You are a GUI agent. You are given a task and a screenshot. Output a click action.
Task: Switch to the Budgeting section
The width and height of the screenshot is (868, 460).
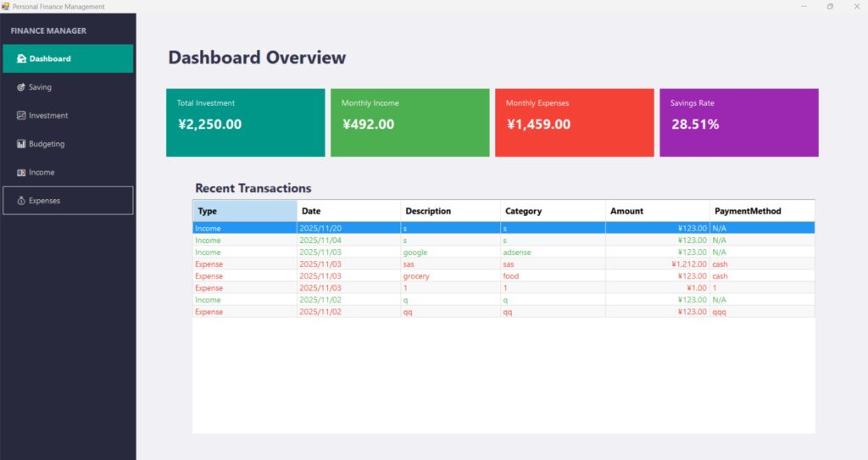point(68,144)
